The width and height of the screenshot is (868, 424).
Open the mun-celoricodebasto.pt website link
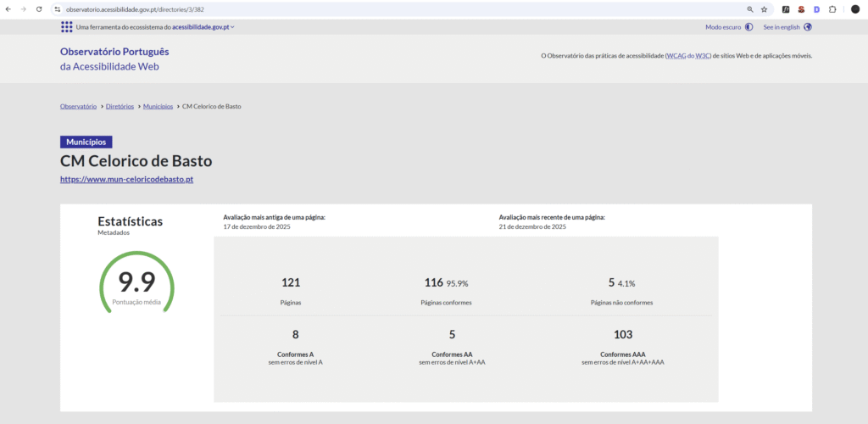[x=127, y=180]
